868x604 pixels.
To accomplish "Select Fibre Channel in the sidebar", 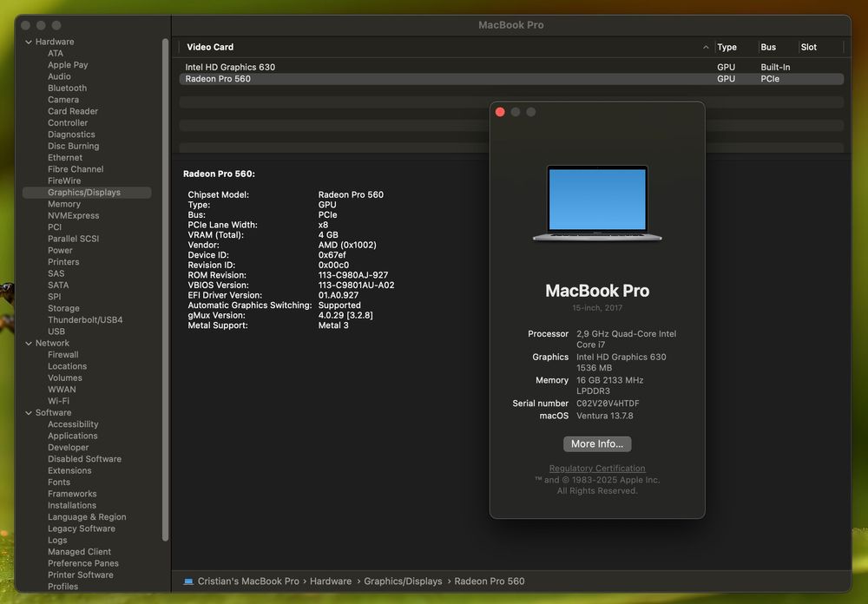I will click(76, 169).
